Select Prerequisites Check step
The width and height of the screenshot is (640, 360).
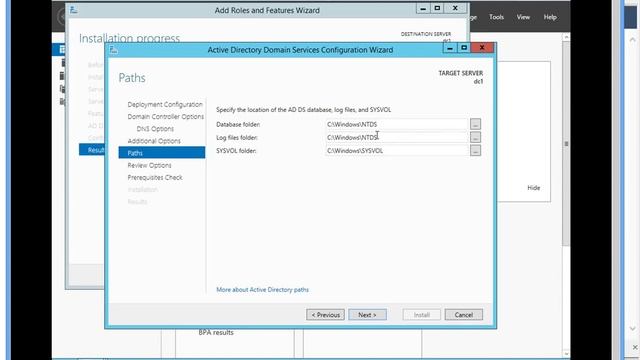155,178
